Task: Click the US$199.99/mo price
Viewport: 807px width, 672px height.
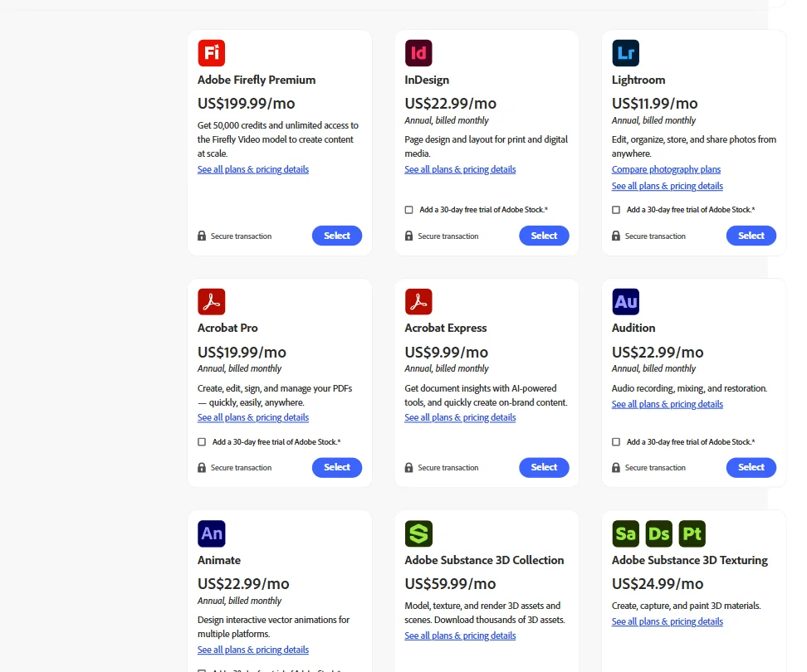Action: coord(246,104)
